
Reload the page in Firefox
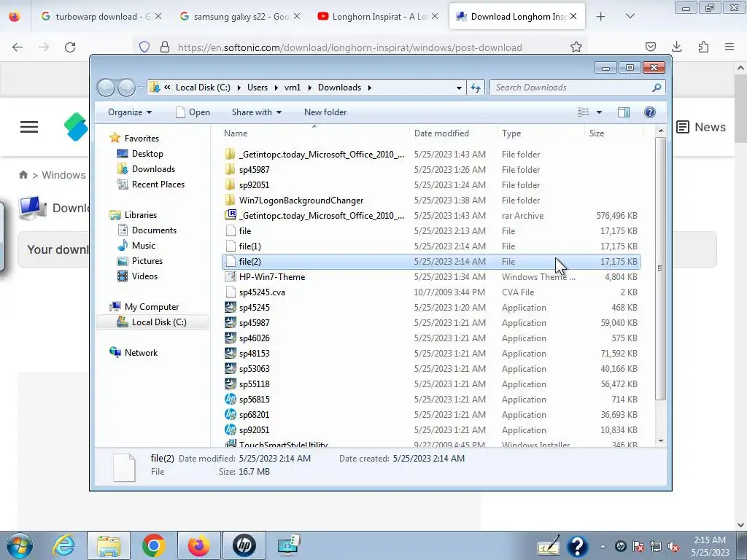point(70,47)
